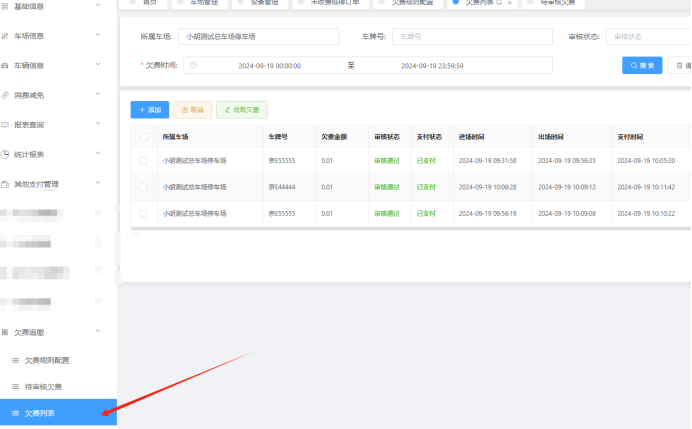Open the 所属车场 selector field

click(259, 37)
